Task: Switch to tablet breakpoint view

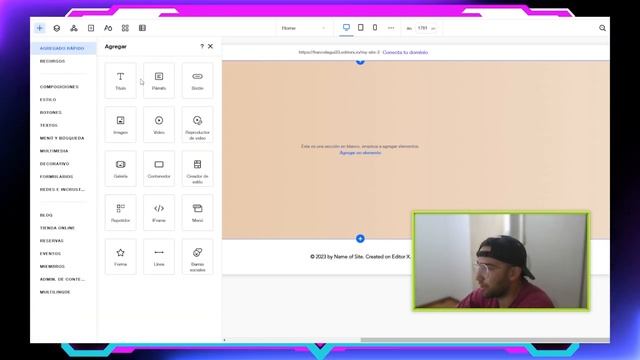Action: [361, 27]
